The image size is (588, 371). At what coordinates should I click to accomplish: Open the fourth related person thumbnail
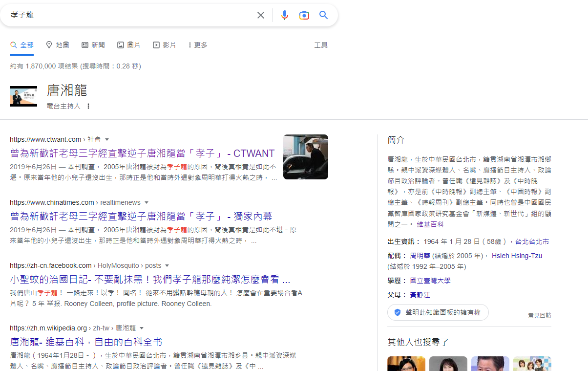click(x=532, y=364)
